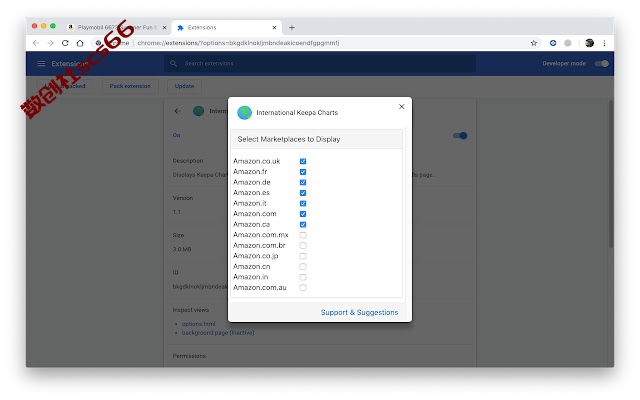Toggle Developer mode switch
This screenshot has width=640, height=400.
pyautogui.click(x=602, y=63)
